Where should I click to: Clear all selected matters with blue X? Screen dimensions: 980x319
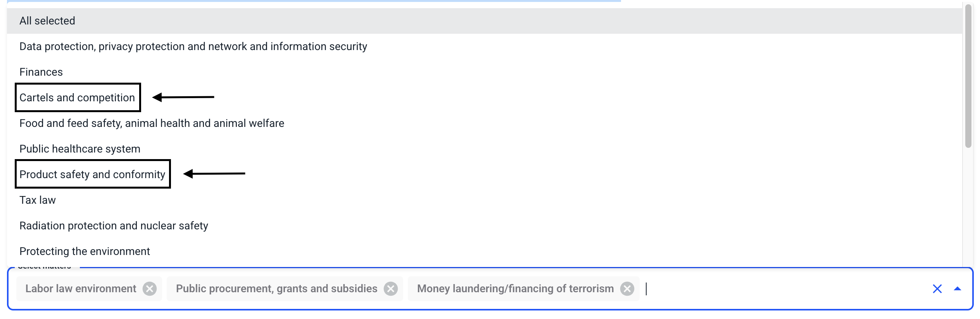click(937, 289)
